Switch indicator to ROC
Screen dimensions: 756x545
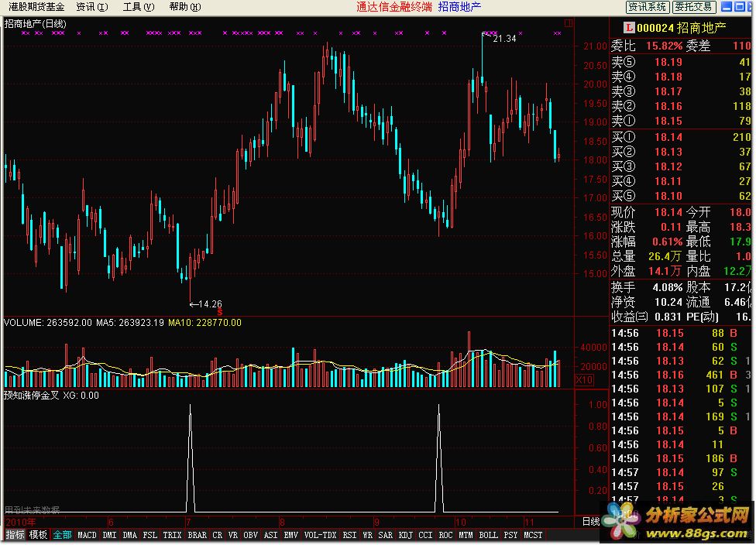(445, 535)
